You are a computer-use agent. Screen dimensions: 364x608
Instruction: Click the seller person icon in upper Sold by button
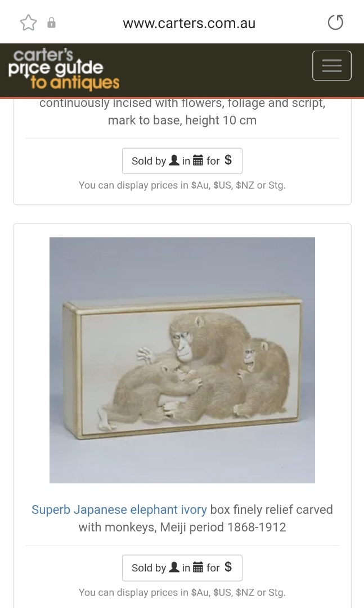tap(174, 160)
